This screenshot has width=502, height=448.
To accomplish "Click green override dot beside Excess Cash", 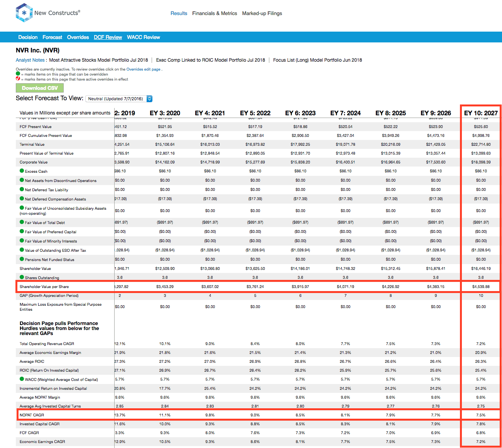I will pos(22,171).
